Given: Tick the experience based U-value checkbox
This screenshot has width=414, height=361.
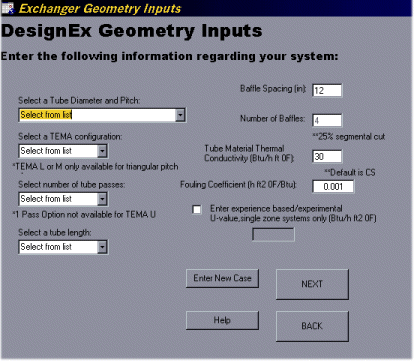Looking at the screenshot, I should (x=197, y=209).
